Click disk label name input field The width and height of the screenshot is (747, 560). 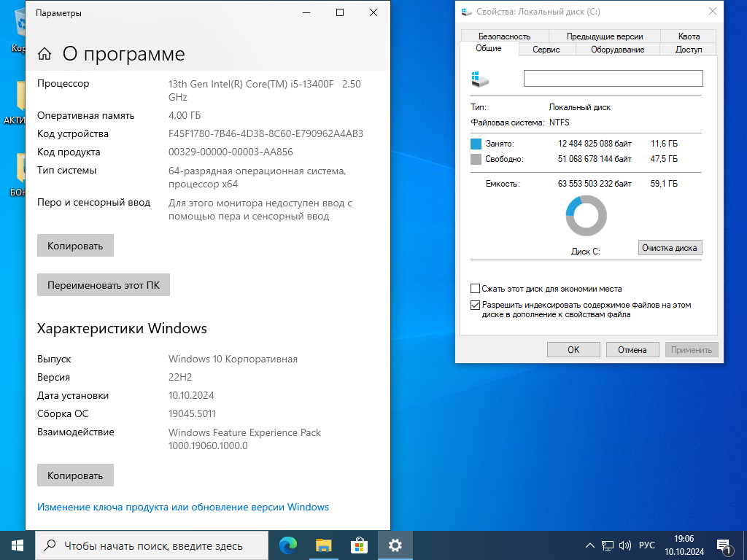click(613, 79)
